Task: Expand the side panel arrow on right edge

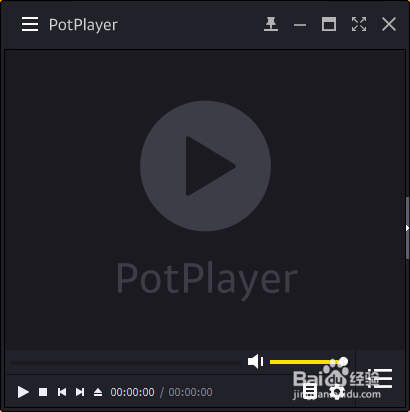Action: (407, 228)
